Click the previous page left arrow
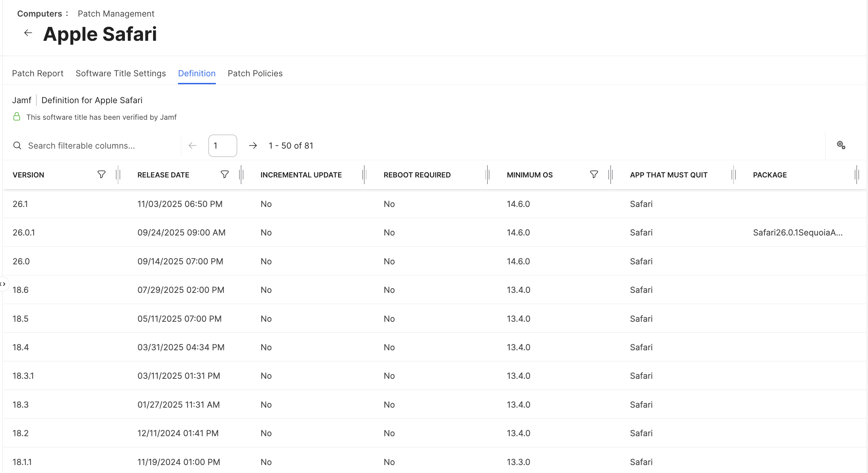 pos(192,145)
